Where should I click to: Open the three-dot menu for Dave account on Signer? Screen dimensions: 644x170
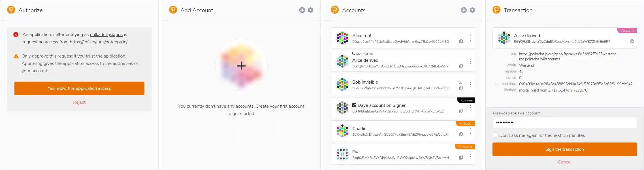tap(470, 108)
